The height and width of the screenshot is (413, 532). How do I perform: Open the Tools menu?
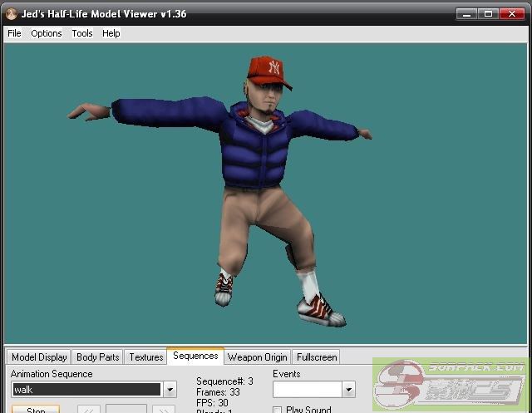(x=82, y=33)
